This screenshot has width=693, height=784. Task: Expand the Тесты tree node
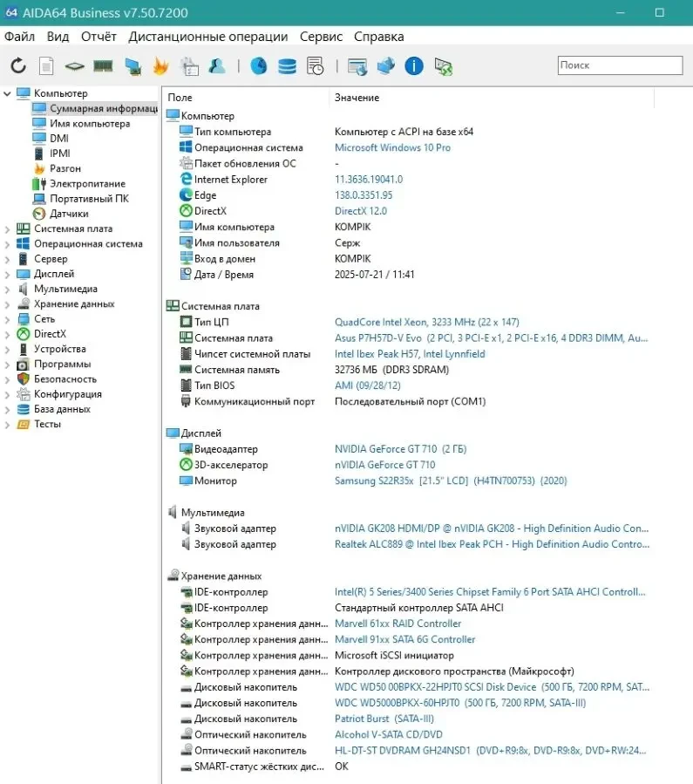click(7, 425)
